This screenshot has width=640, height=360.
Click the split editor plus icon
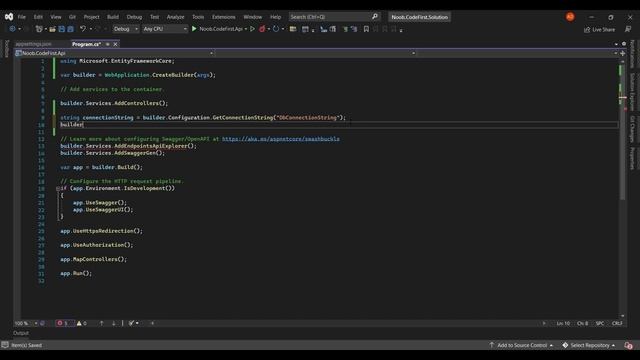[622, 53]
